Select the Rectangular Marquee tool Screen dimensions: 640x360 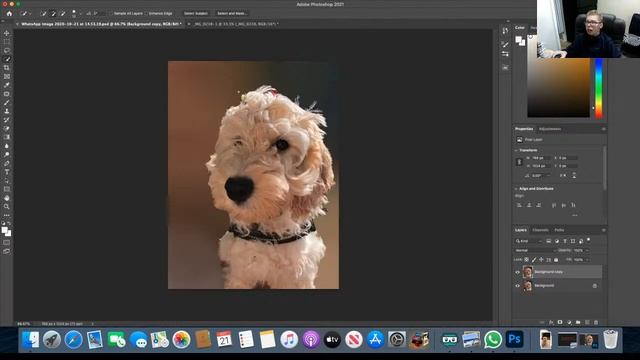coord(7,42)
